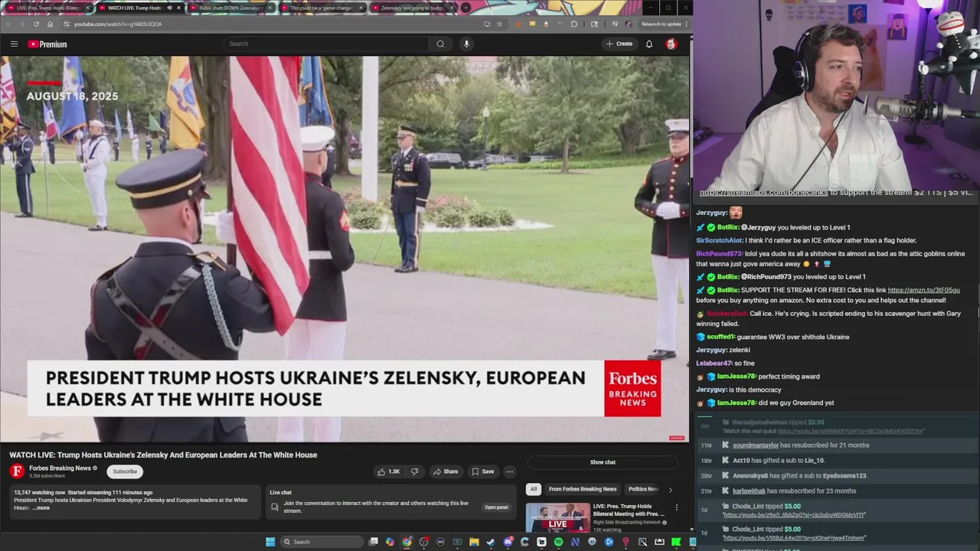Open Task View on the taskbar
Image resolution: width=980 pixels, height=551 pixels.
click(374, 542)
